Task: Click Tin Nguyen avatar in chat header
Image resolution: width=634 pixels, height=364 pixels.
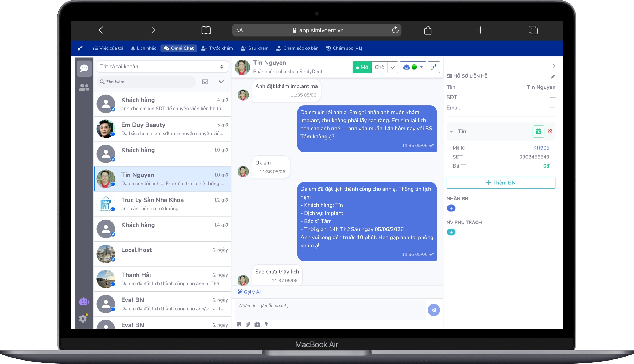Action: (x=242, y=67)
